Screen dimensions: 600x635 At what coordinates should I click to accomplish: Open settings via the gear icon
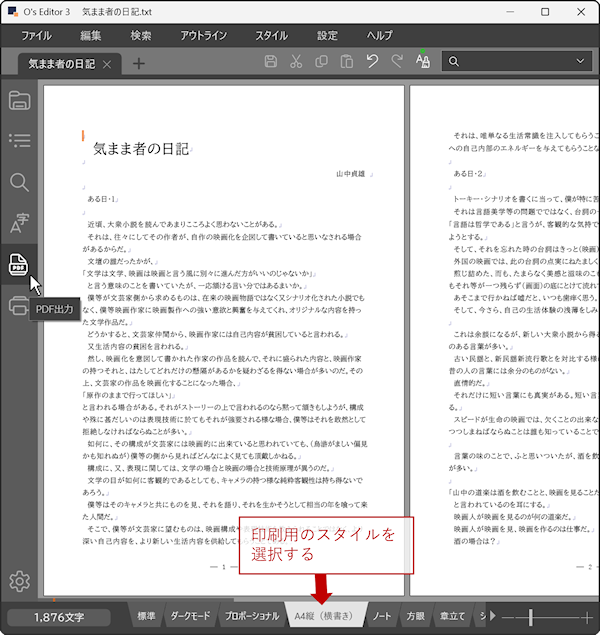point(19,581)
